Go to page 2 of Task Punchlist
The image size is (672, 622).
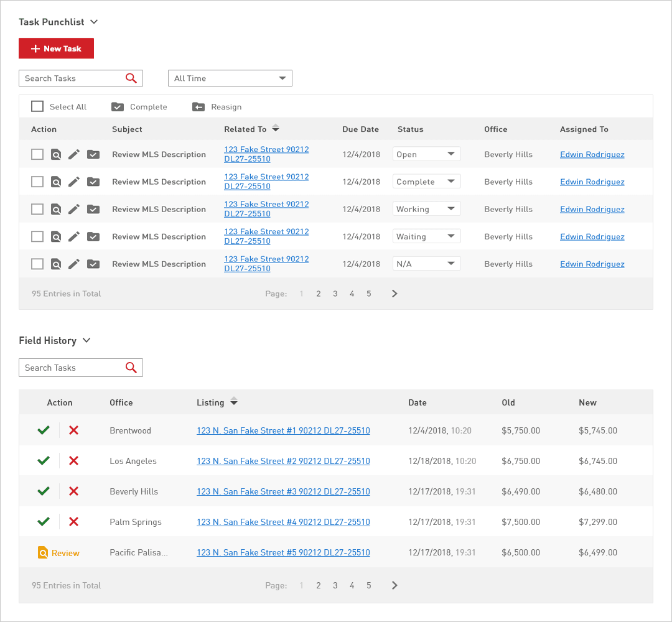coord(319,294)
